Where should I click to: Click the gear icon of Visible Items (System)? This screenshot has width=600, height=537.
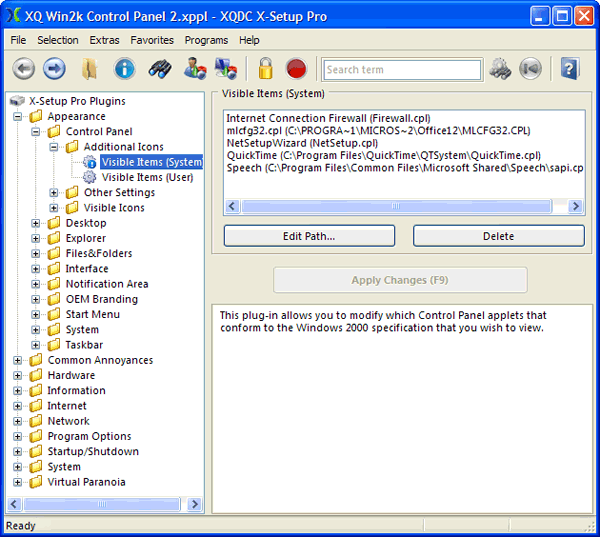click(x=90, y=162)
